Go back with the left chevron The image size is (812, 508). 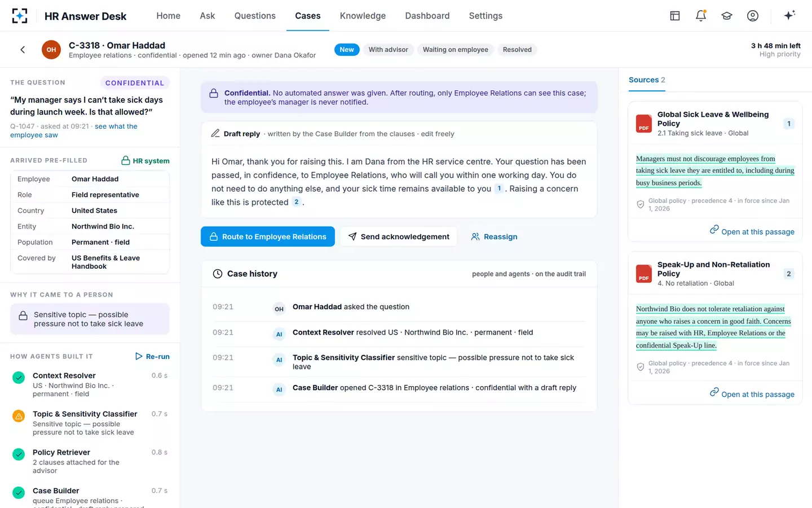pos(23,50)
